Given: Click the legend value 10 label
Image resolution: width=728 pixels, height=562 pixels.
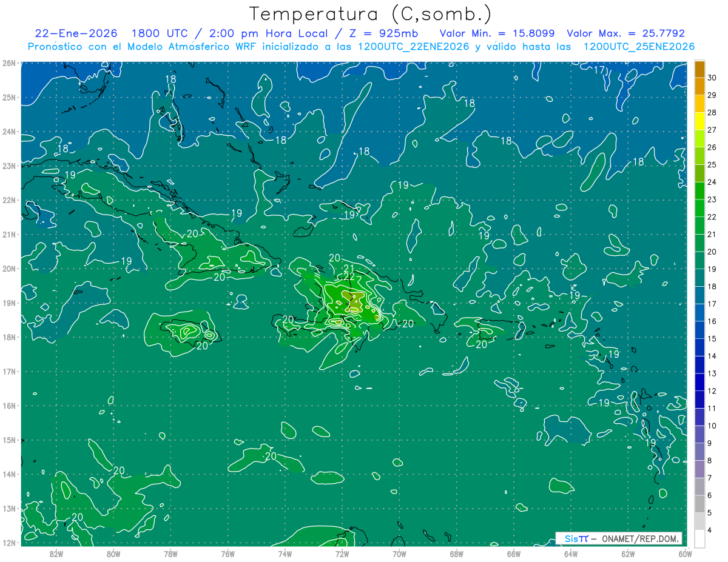Looking at the screenshot, I should pos(712,426).
